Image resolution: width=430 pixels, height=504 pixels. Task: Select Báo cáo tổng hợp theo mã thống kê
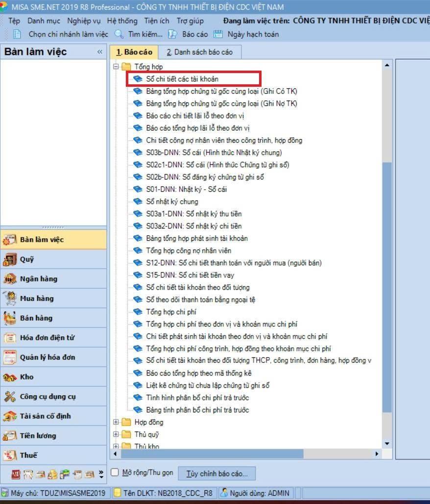[x=198, y=373]
